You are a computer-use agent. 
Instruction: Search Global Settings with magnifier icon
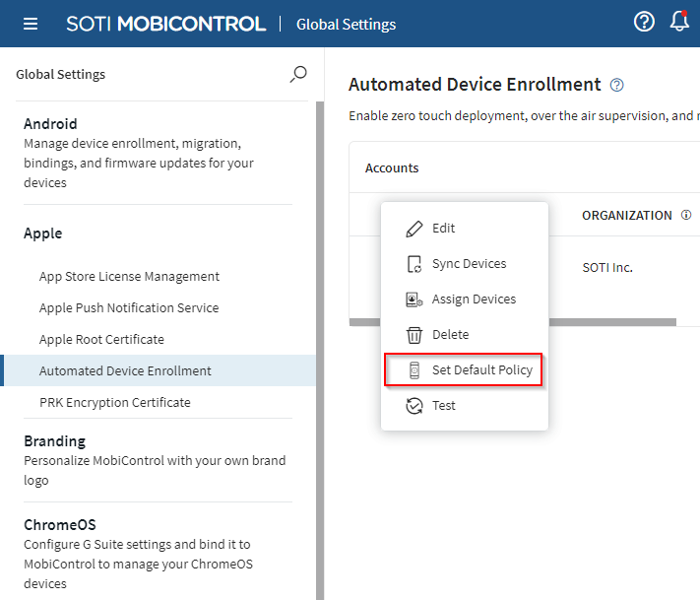[x=297, y=74]
